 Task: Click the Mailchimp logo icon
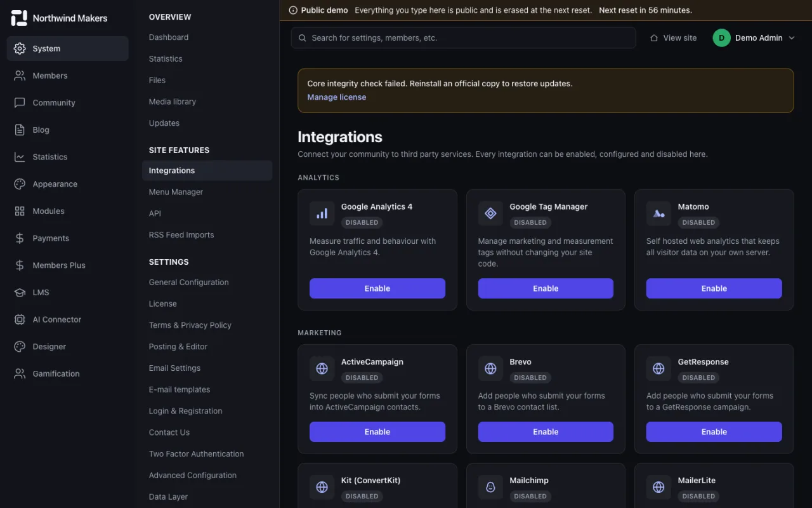[490, 487]
